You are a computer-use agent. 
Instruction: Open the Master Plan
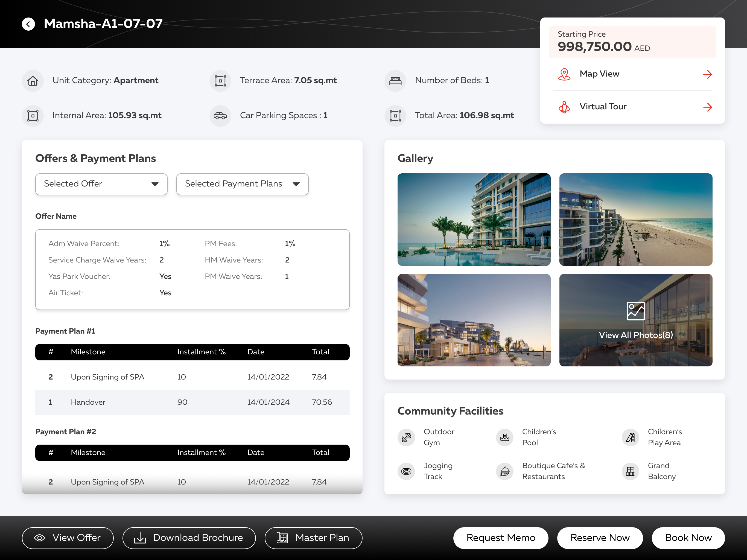(x=313, y=538)
